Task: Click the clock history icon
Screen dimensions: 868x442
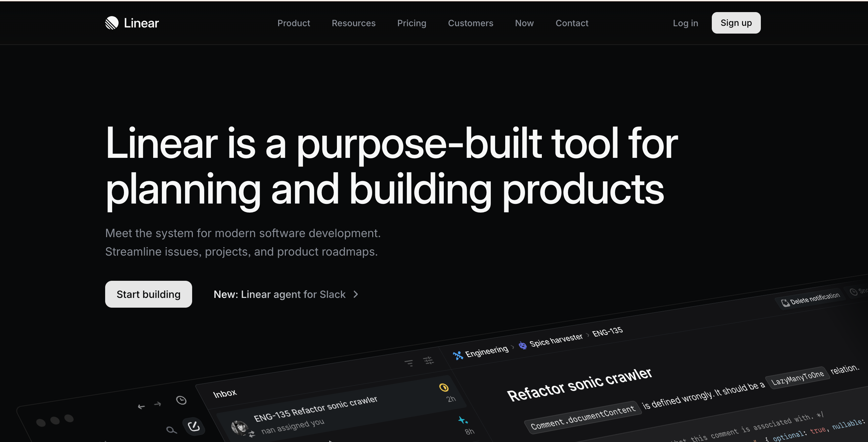Action: click(181, 400)
